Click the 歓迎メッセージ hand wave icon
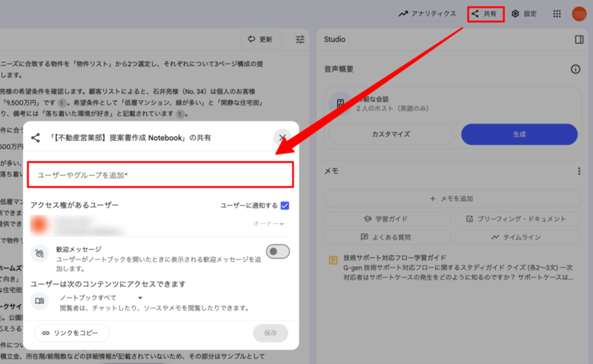Image resolution: width=593 pixels, height=364 pixels. [x=40, y=253]
